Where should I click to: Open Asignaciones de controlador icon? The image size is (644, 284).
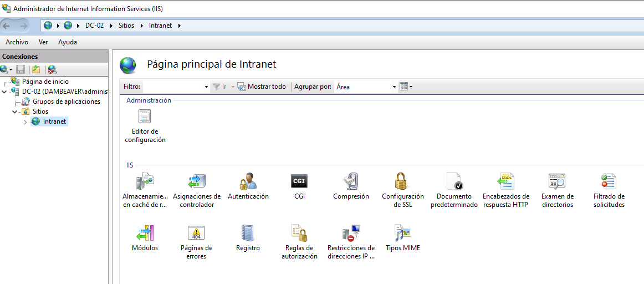[x=197, y=181]
